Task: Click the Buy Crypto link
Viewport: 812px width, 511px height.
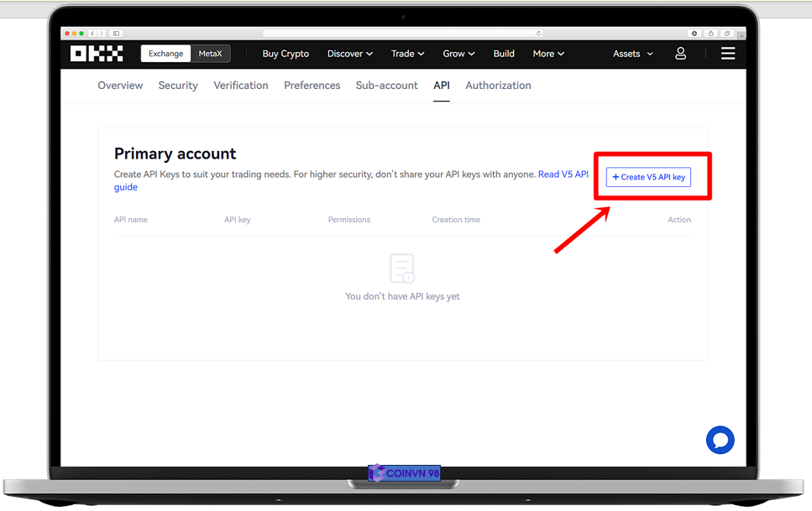Action: tap(286, 54)
